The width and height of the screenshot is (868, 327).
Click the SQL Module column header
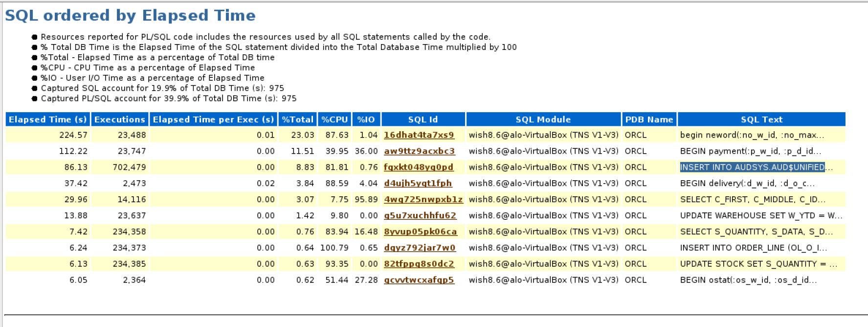[x=543, y=119]
